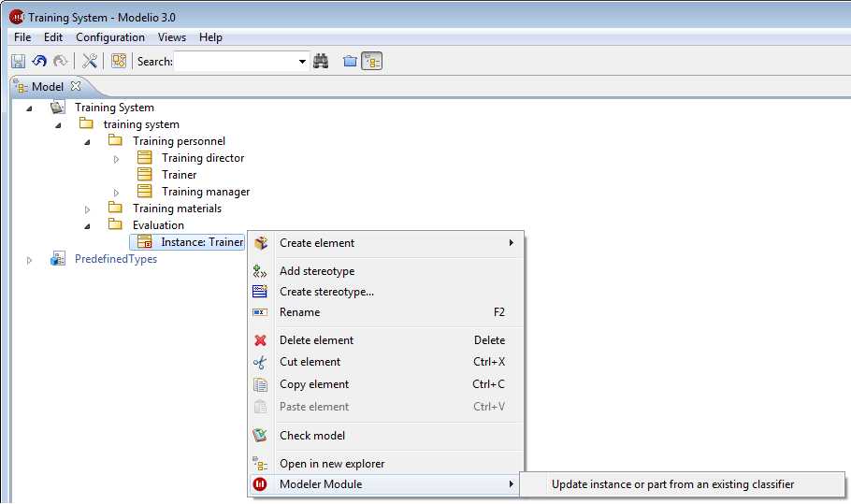The width and height of the screenshot is (851, 504).
Task: Click the blue folder toolbar icon
Action: (350, 62)
